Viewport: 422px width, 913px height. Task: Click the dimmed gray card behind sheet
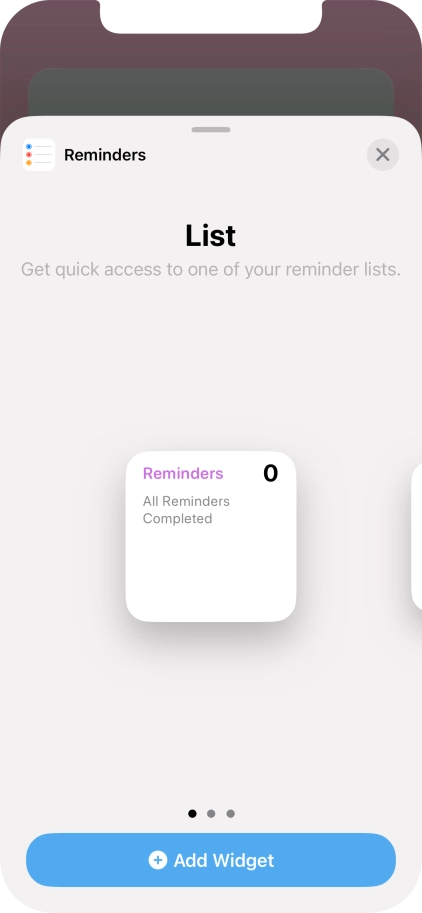click(211, 92)
